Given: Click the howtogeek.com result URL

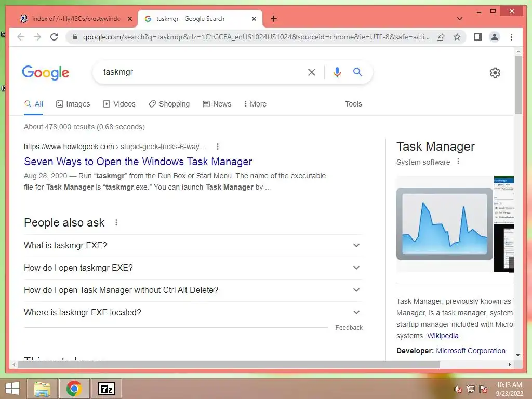Looking at the screenshot, I should [114, 147].
